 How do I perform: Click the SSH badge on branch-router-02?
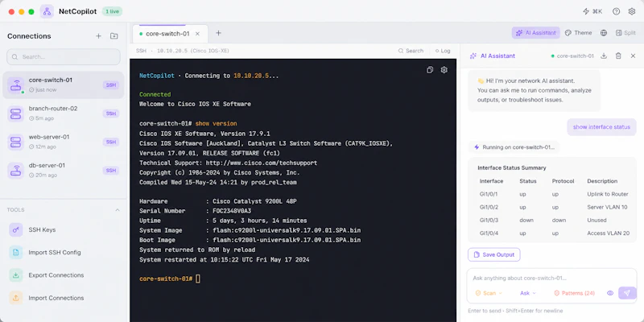tap(111, 114)
